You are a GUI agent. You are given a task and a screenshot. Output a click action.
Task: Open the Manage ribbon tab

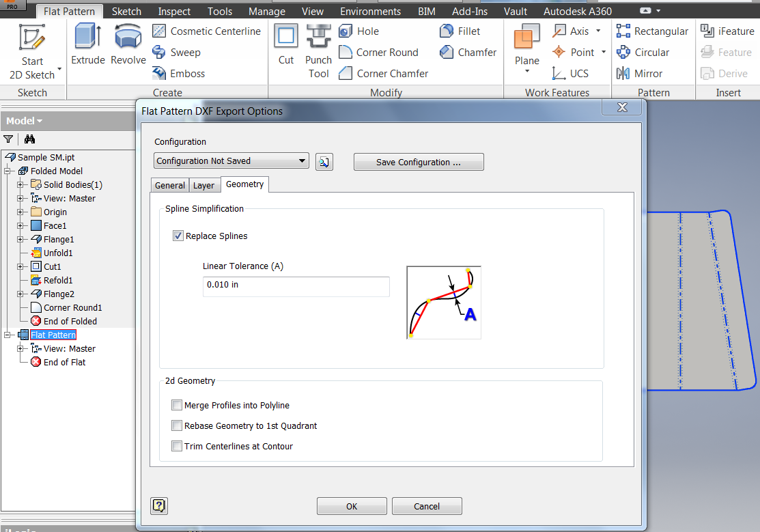(266, 11)
